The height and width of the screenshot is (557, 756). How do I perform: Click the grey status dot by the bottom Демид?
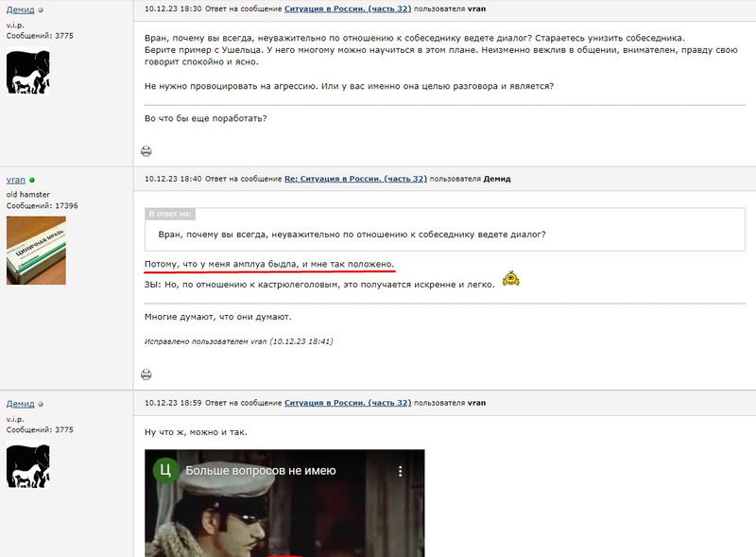tap(41, 404)
